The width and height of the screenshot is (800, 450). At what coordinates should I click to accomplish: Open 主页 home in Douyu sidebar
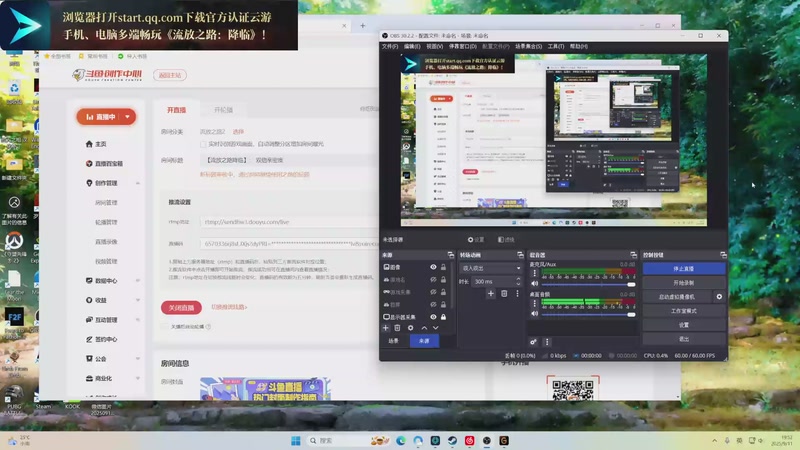point(96,144)
